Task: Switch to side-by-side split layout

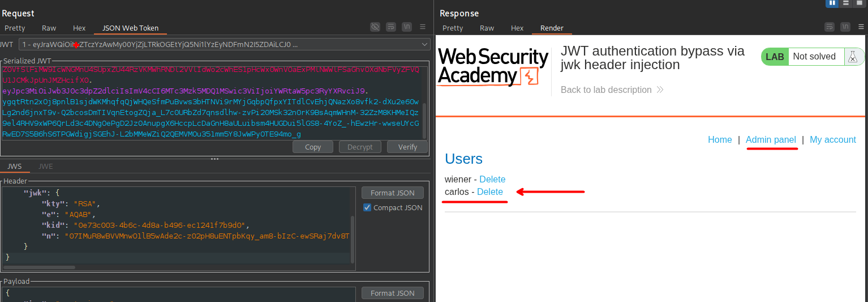Action: pyautogui.click(x=832, y=3)
